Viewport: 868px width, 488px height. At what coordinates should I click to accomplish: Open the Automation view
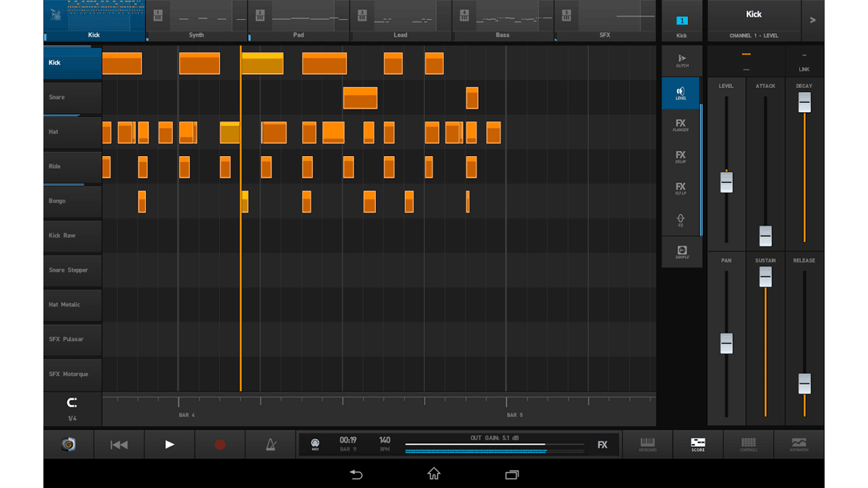coord(799,445)
